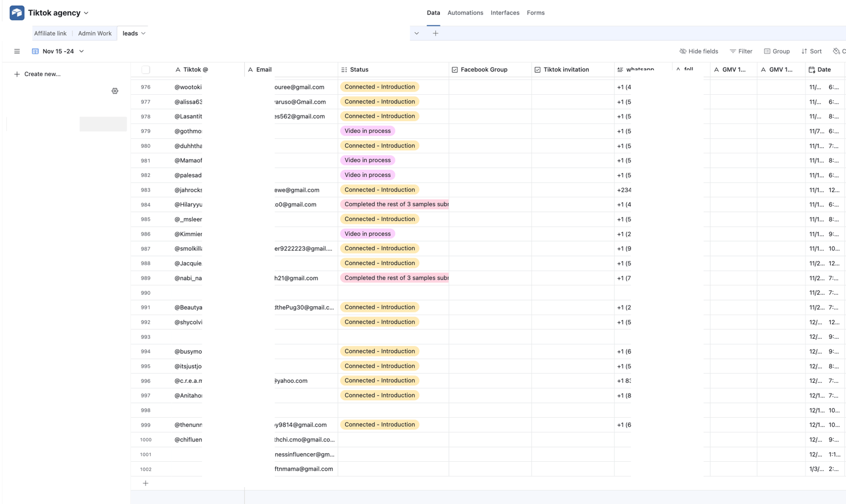Open view settings gear icon
The height and width of the screenshot is (504, 846).
[115, 91]
